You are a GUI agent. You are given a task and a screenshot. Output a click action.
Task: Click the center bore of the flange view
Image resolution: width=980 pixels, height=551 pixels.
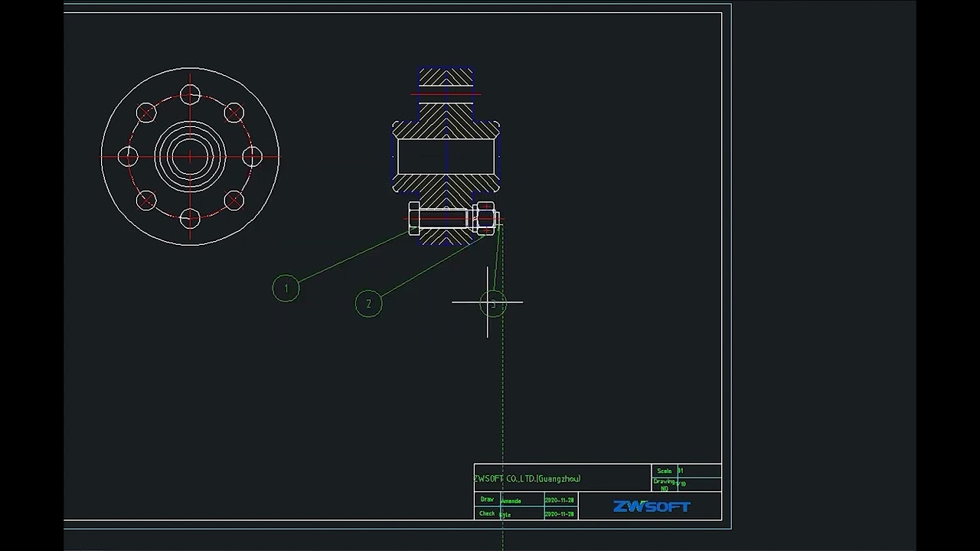190,157
